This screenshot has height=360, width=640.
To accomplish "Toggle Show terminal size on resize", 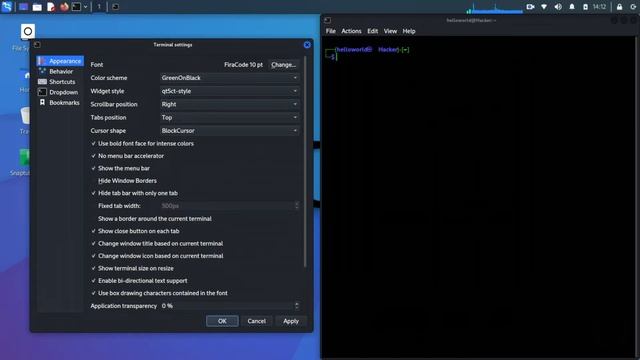I will click(132, 268).
